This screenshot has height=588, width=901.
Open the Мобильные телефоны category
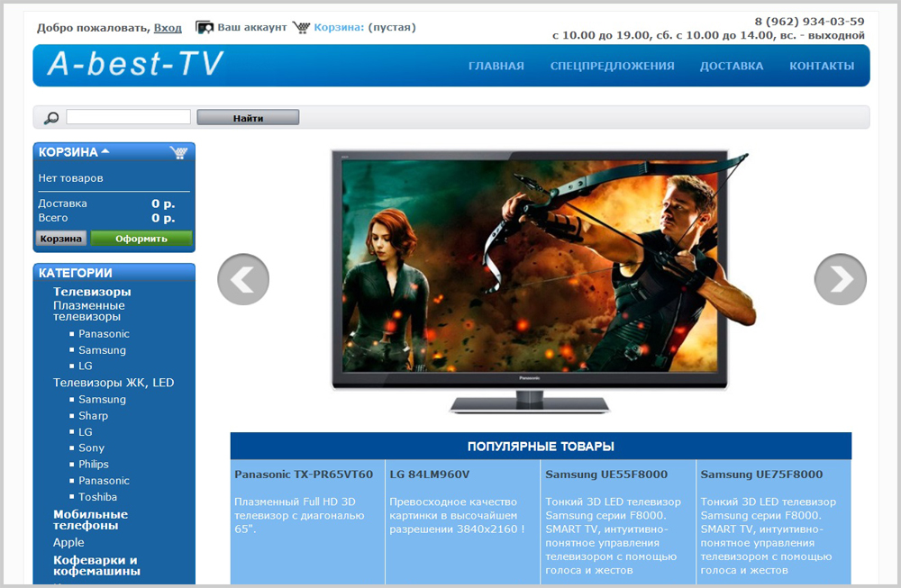(x=91, y=520)
